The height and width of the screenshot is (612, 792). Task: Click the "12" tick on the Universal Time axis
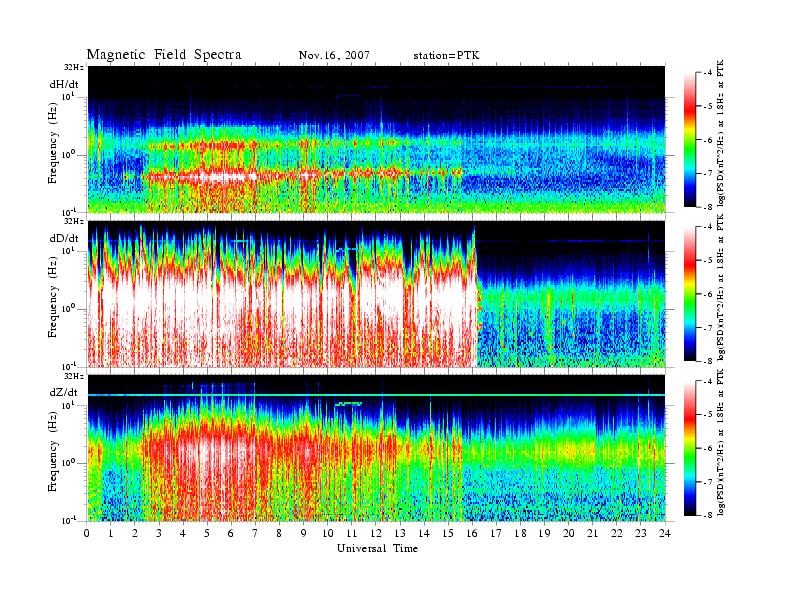(376, 533)
